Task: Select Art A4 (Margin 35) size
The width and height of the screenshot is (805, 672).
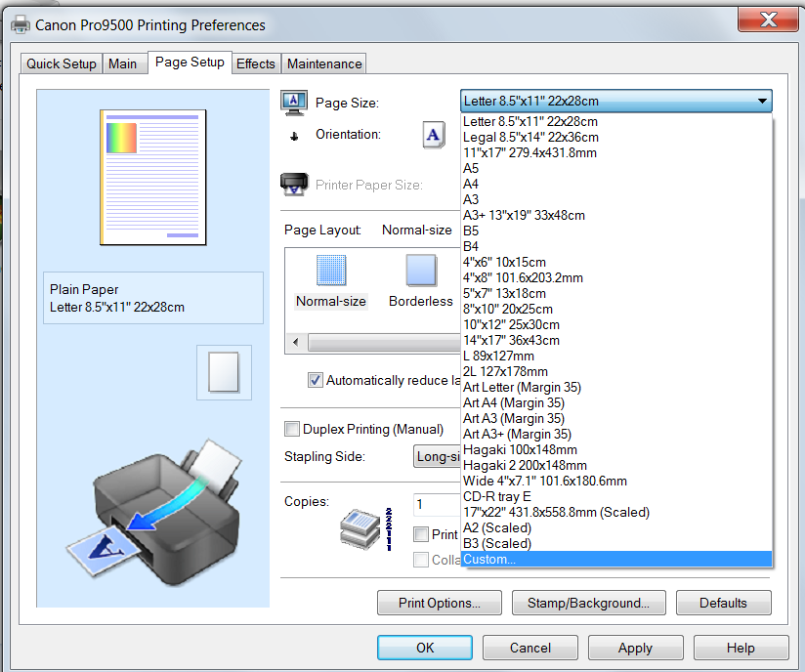Action: (616, 403)
